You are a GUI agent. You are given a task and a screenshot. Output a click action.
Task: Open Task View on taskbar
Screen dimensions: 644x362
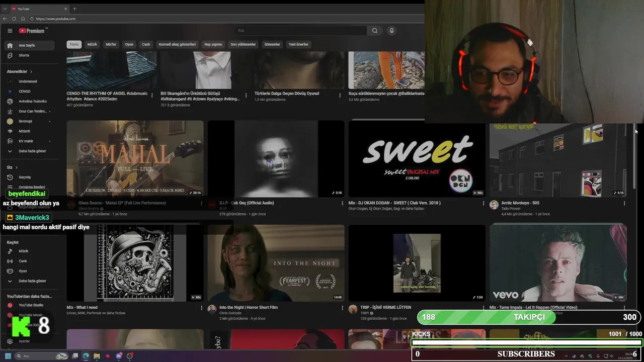(x=75, y=356)
